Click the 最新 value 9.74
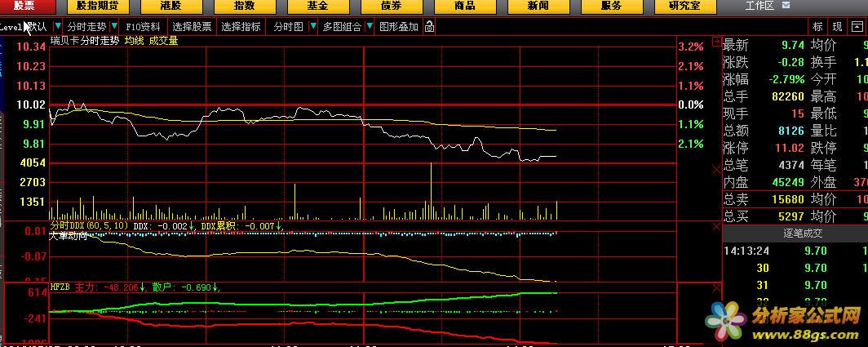The image size is (868, 347). [x=793, y=46]
